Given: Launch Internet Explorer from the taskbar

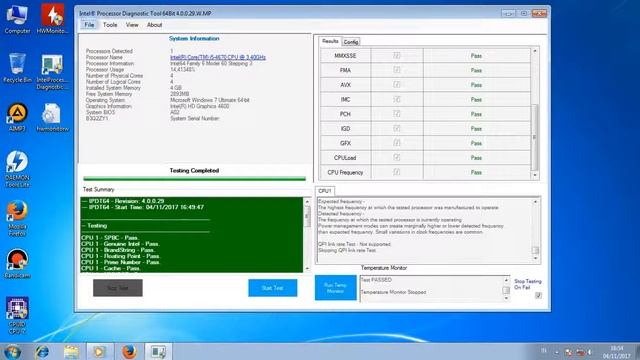Looking at the screenshot, I should tap(42, 351).
